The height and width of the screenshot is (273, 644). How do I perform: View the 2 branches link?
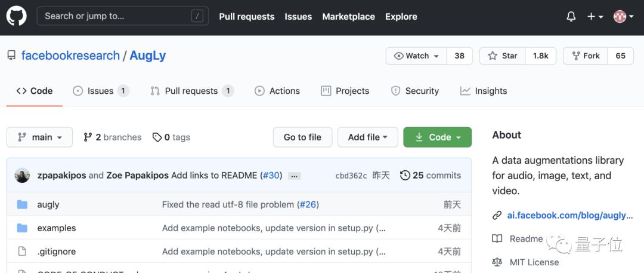[113, 137]
